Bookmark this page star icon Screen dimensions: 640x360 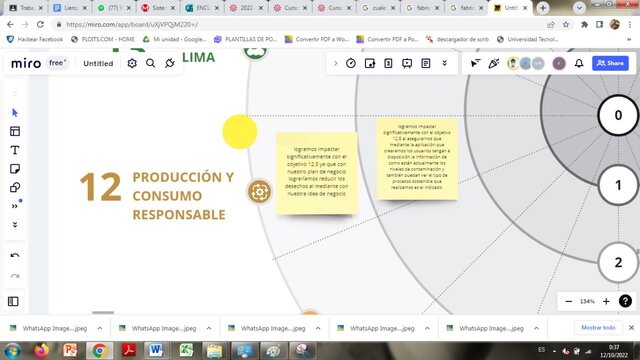(x=566, y=24)
